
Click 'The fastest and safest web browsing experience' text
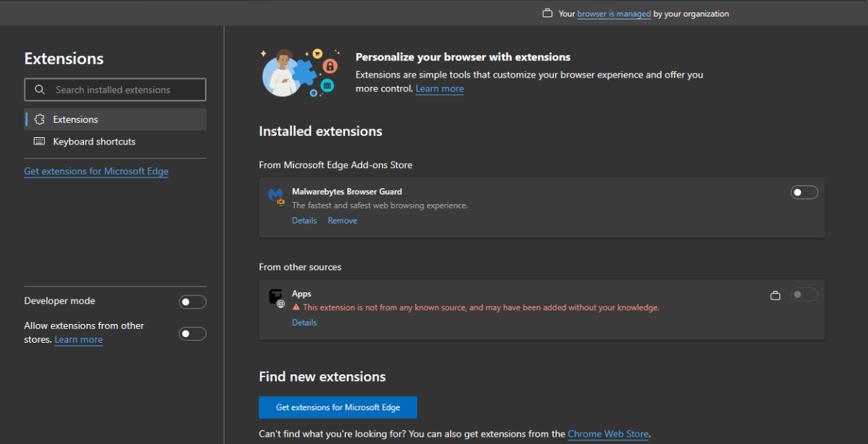pos(380,205)
